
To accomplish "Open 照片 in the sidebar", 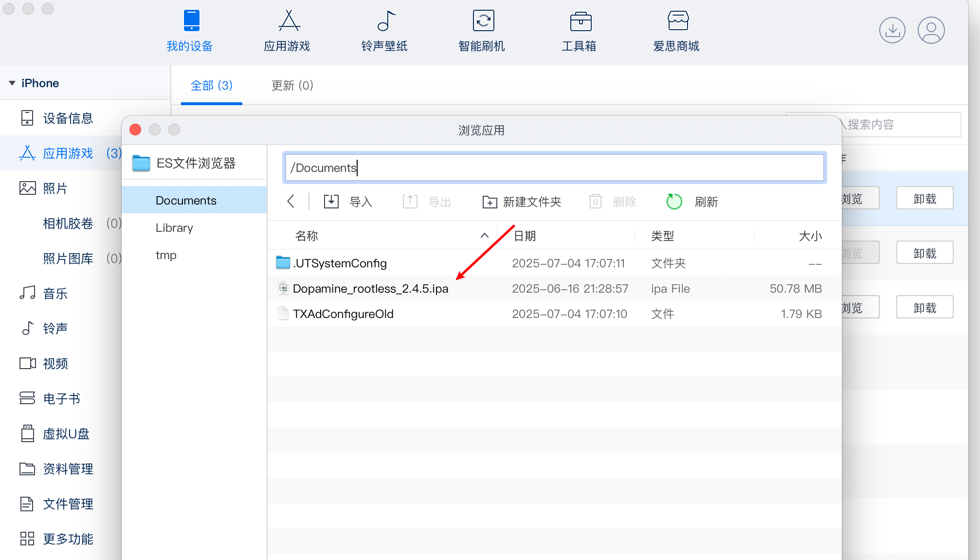I will tap(61, 188).
